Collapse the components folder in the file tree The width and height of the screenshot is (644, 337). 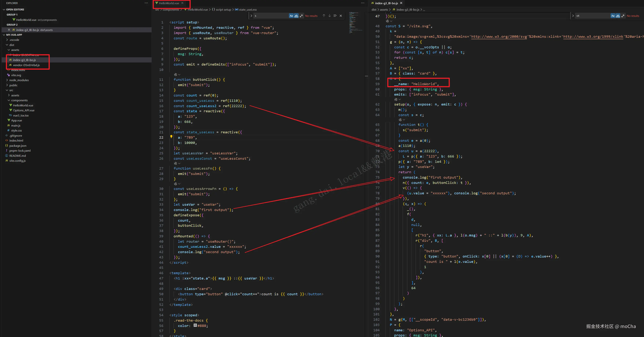pos(19,100)
